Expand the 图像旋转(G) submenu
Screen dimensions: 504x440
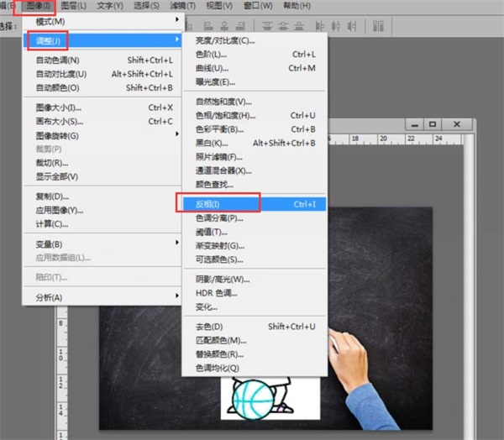point(103,135)
